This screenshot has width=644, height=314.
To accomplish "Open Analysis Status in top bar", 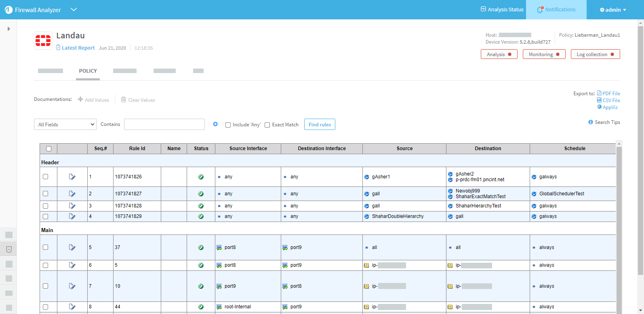I will [x=502, y=10].
